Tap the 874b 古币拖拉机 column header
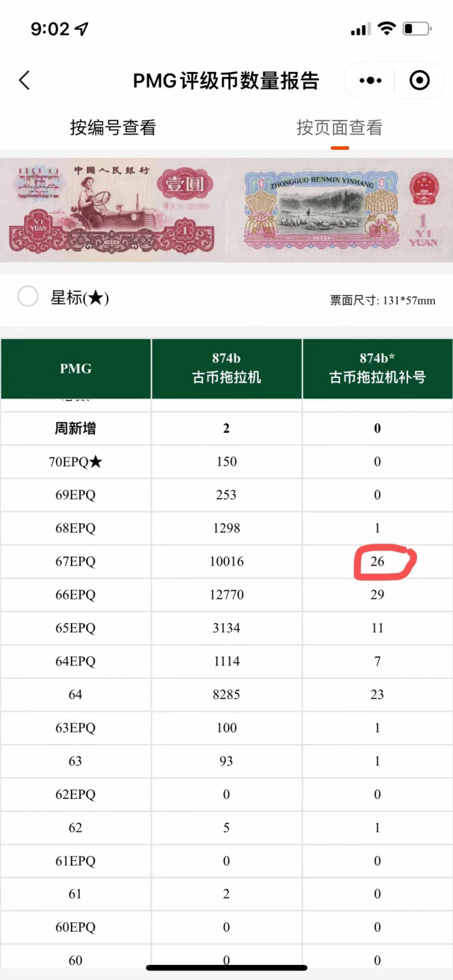The image size is (453, 980). [226, 368]
